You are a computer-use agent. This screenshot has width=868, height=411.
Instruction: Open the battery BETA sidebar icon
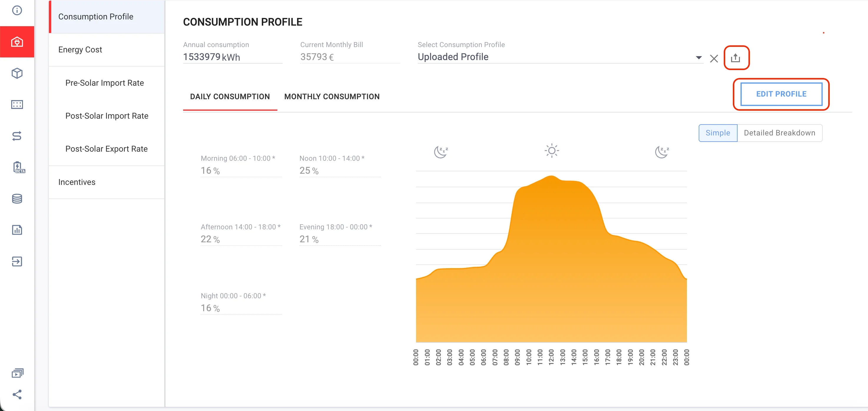[x=19, y=167]
